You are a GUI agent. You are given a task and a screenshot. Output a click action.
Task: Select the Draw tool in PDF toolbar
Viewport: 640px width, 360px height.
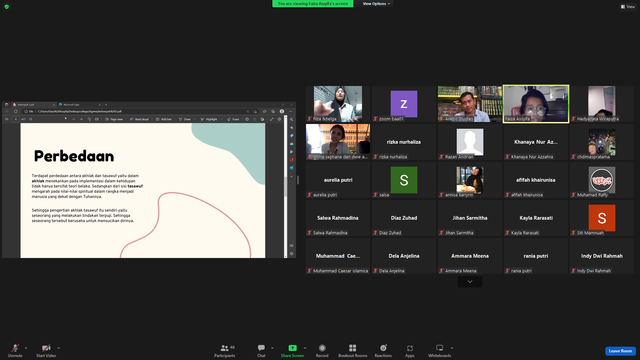185,119
